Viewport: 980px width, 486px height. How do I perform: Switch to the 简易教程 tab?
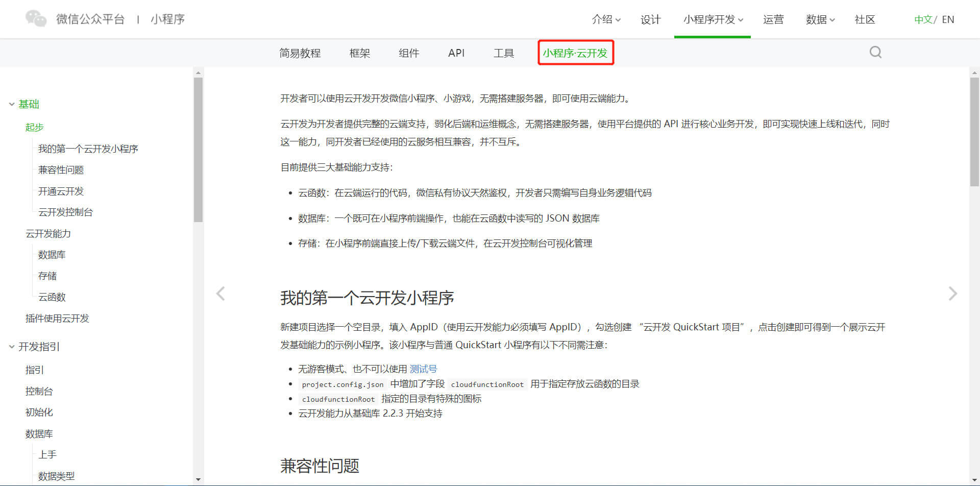click(300, 53)
